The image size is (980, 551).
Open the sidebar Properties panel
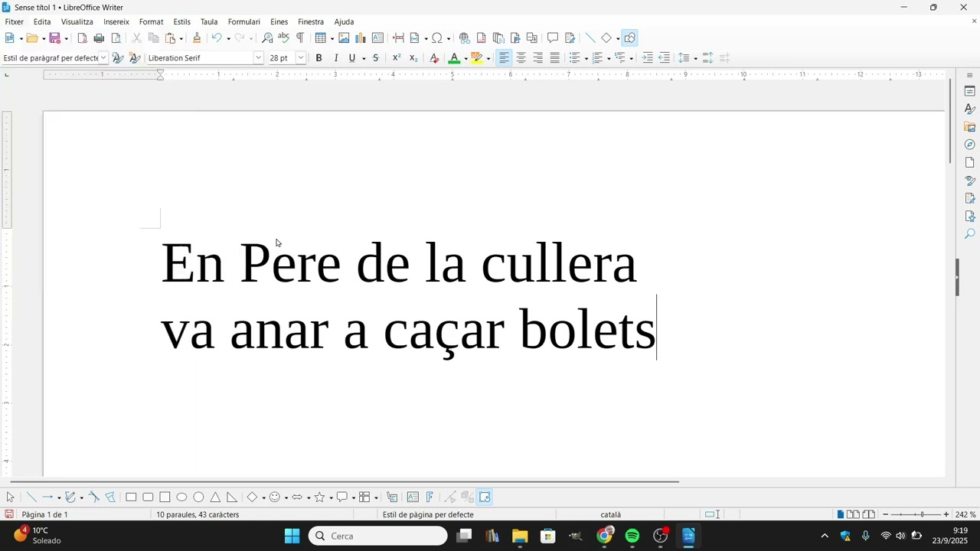tap(969, 91)
